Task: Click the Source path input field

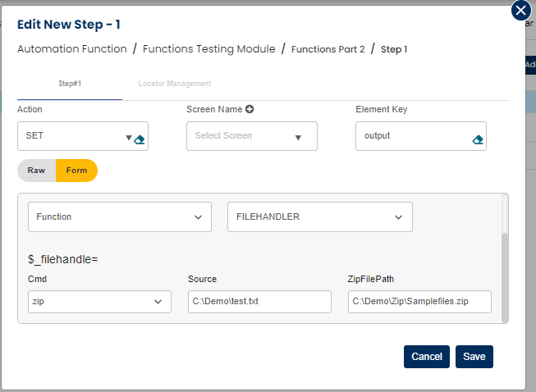Action: [259, 302]
